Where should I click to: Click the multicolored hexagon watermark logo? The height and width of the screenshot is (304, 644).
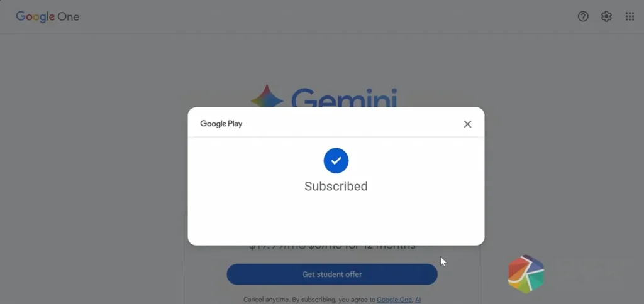coord(526,274)
